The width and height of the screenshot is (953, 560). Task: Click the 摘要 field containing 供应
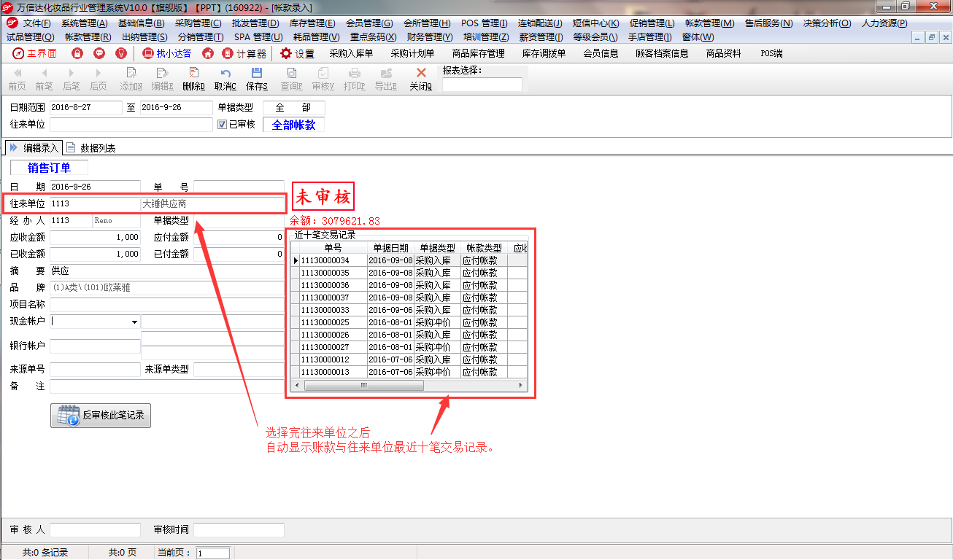[x=167, y=271]
